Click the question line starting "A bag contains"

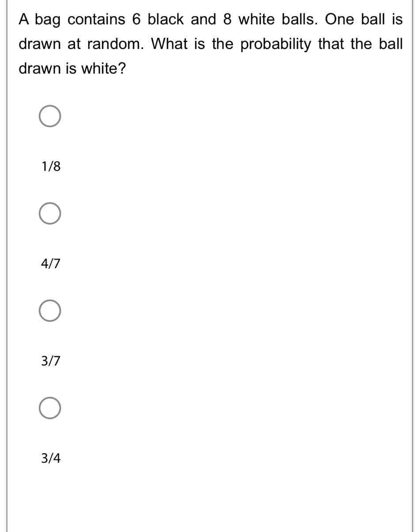point(211,20)
